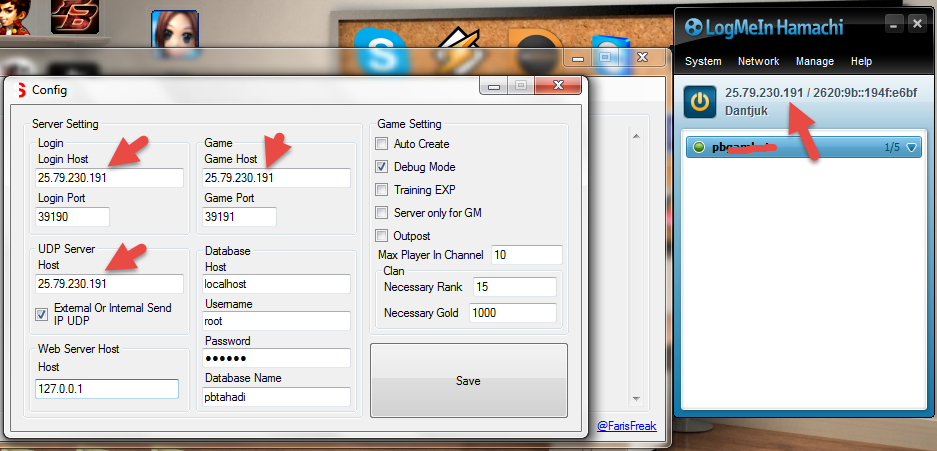Viewport: 937px width, 451px height.
Task: Click the Clan Necessary Gold field
Action: tap(513, 312)
